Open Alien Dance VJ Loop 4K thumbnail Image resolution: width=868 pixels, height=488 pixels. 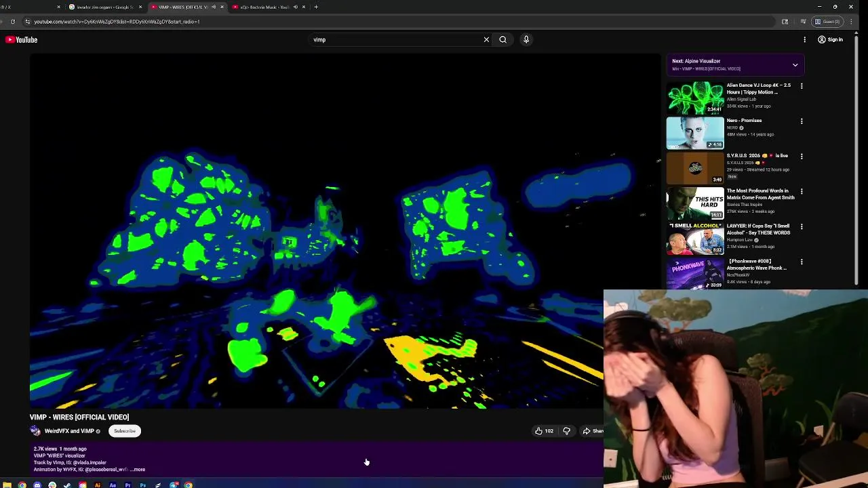pos(695,98)
